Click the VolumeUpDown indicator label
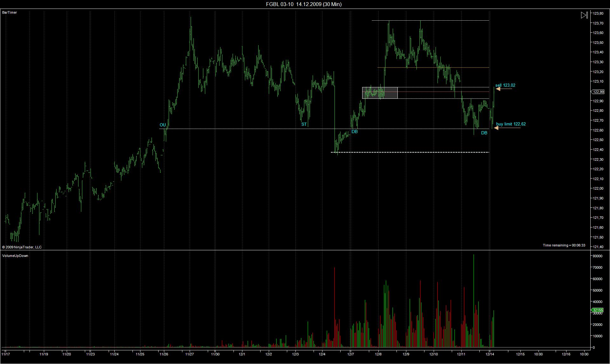This screenshot has height=364, width=610. 15,256
